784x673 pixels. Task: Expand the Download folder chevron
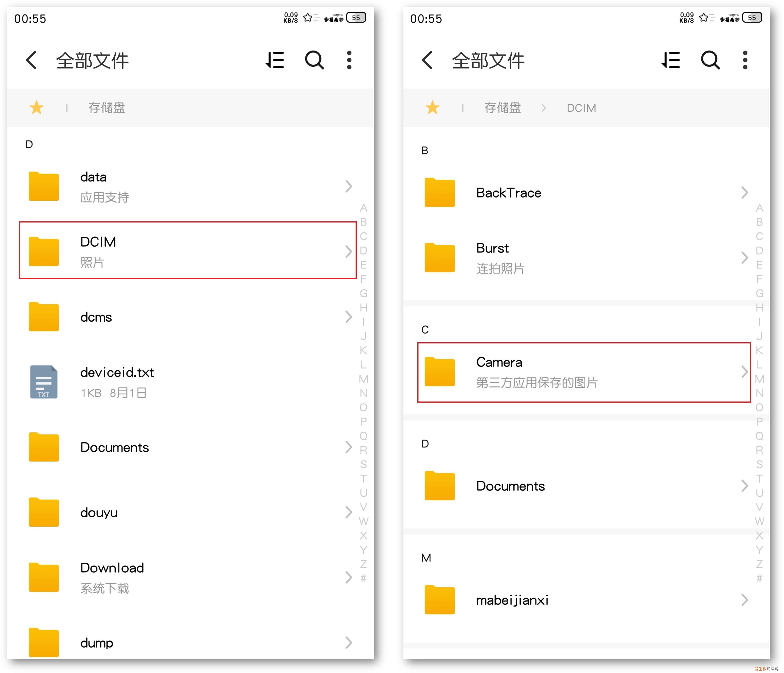pyautogui.click(x=349, y=577)
